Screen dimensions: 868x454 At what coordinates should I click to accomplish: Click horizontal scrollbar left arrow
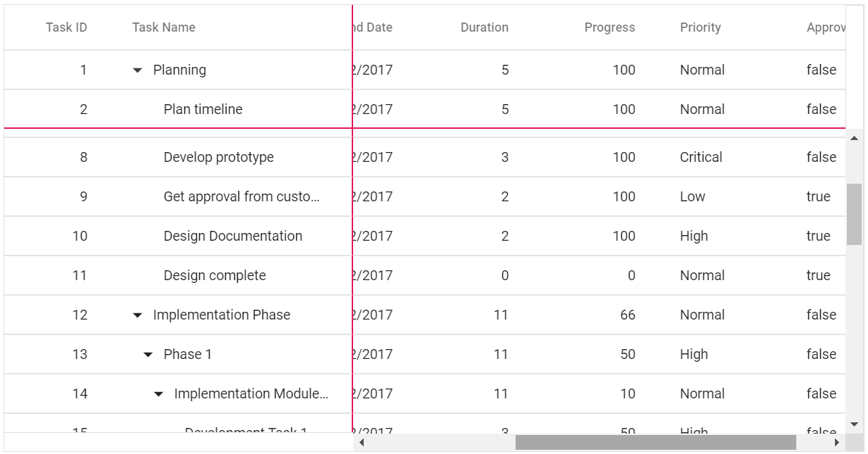(362, 443)
